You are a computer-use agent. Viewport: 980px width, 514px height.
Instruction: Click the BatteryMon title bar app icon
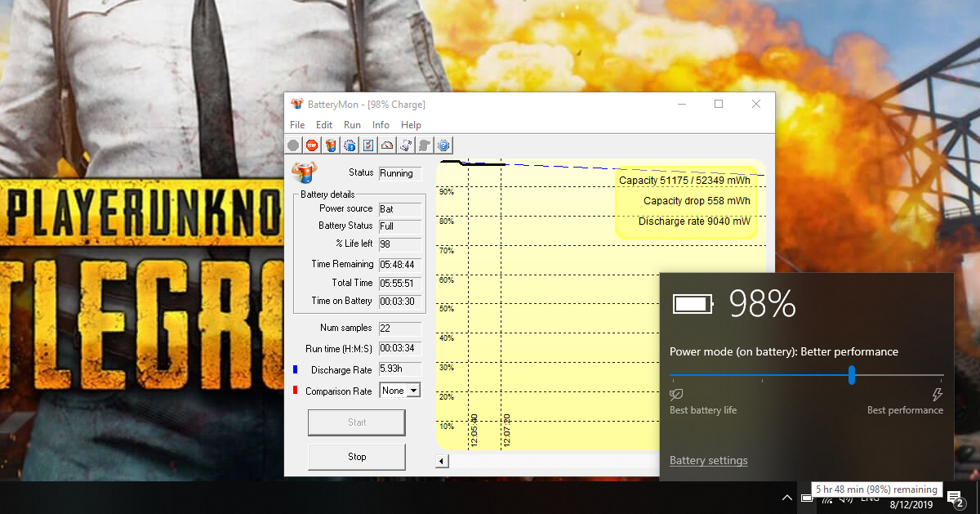click(x=296, y=104)
